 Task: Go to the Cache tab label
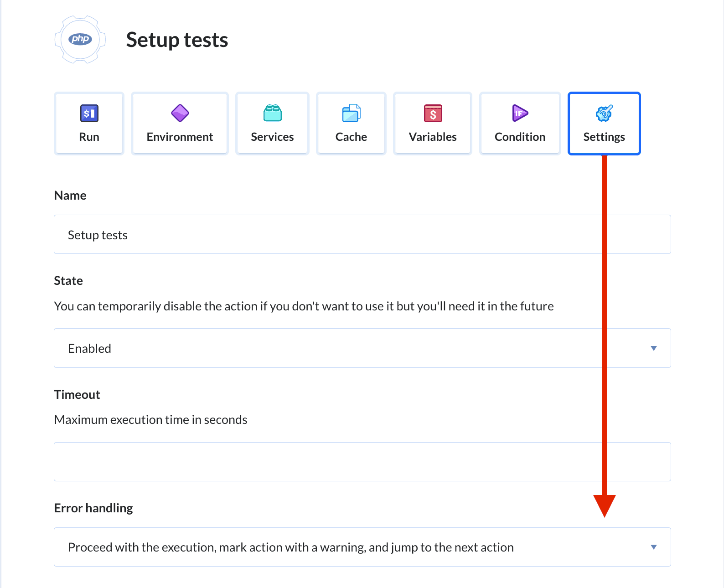[351, 137]
